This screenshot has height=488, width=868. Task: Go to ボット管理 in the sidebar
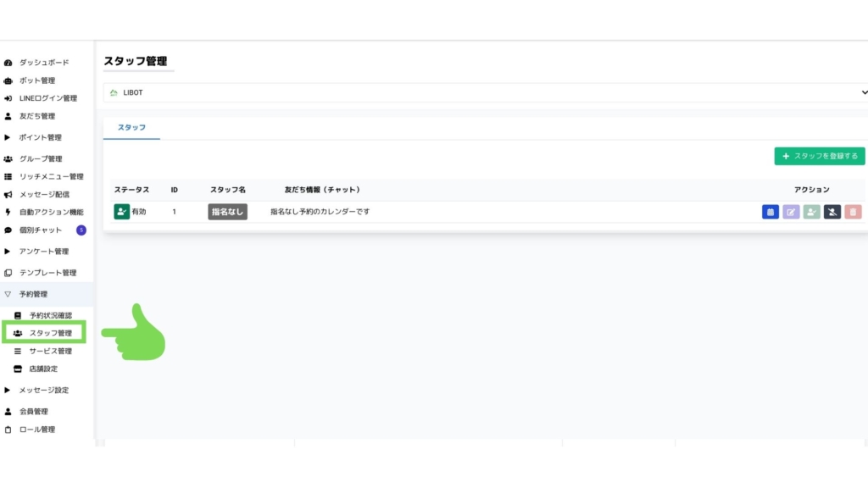tap(36, 80)
